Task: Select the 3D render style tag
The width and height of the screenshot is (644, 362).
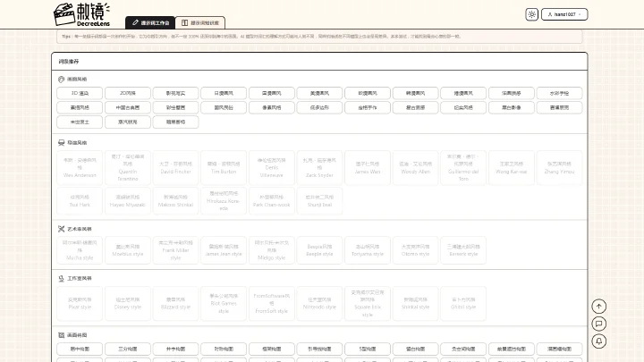Action: point(80,93)
